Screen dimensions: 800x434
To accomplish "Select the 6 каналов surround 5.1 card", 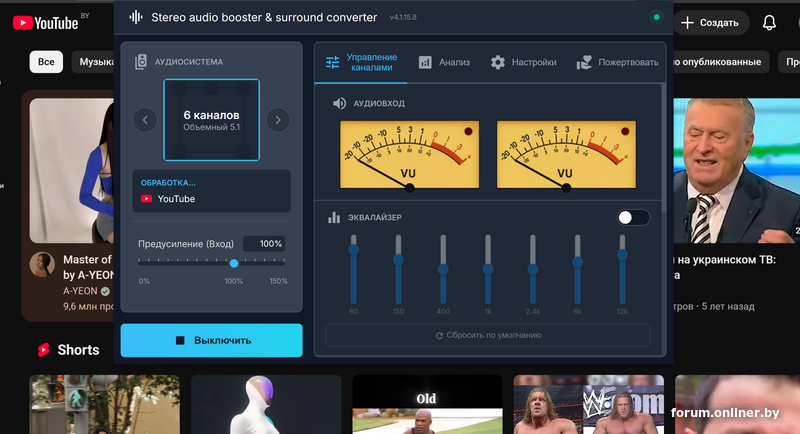I will (x=211, y=120).
